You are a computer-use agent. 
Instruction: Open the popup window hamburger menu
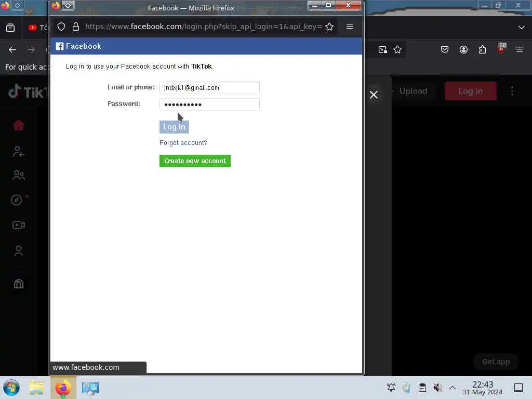(x=350, y=26)
